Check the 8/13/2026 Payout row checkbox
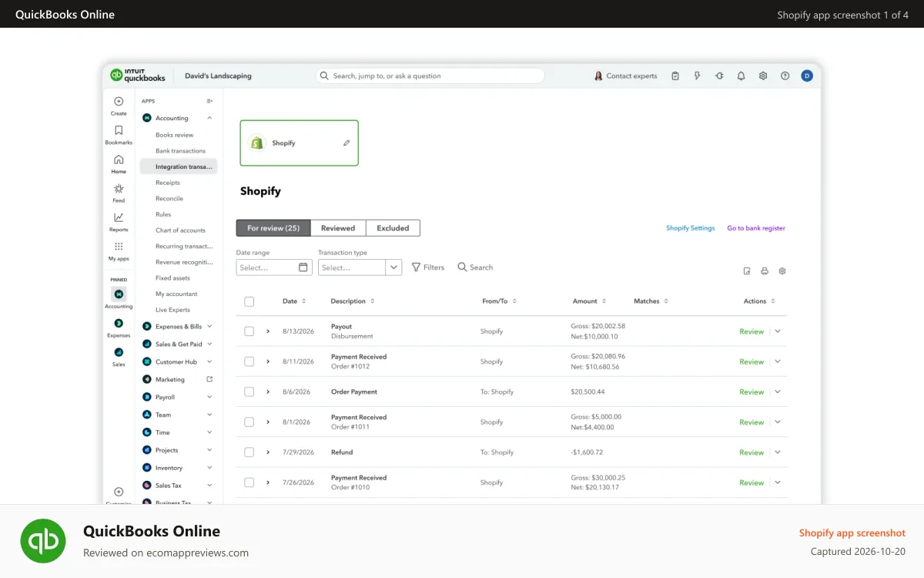This screenshot has height=578, width=924. coord(249,331)
